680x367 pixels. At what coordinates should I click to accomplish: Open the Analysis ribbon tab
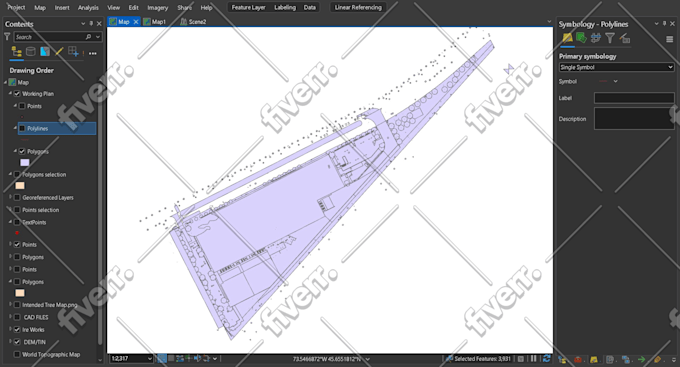(x=88, y=7)
